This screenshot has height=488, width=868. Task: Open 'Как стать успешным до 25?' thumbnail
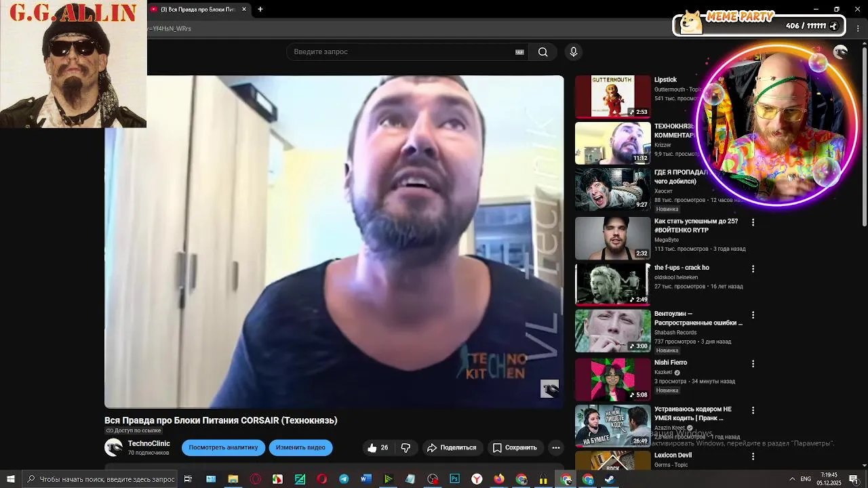(x=612, y=238)
